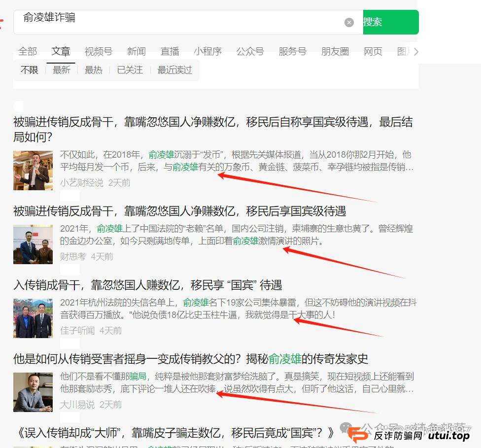This screenshot has height=448, width=481.
Task: Open the 小程序 tab
Action: point(207,51)
